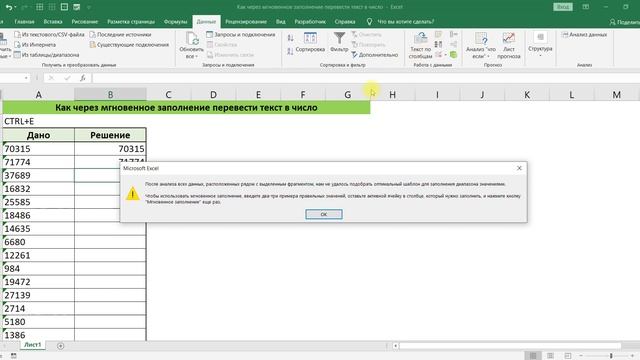Click the Обновить все (Refresh All) icon
This screenshot has height=360, width=640.
(191, 39)
